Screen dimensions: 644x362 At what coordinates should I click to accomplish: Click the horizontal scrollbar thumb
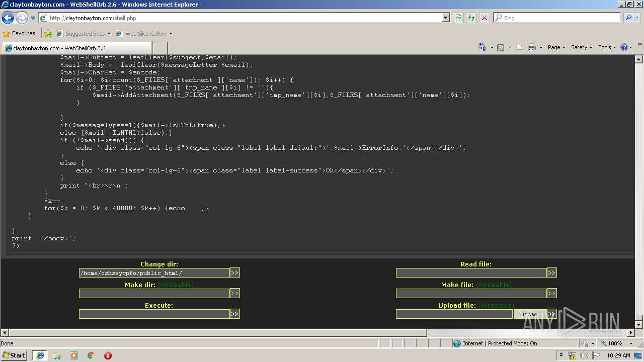tap(218, 333)
